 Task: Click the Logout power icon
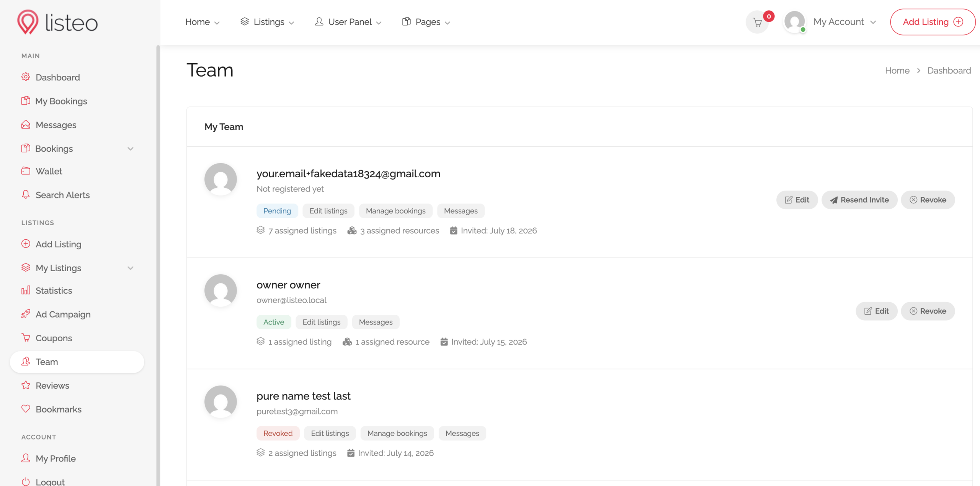[x=26, y=481]
